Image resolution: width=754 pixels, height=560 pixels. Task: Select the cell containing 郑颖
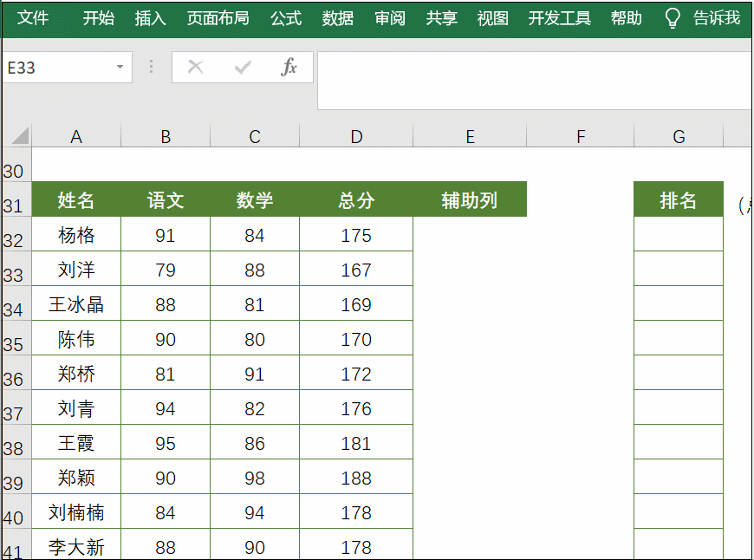pyautogui.click(x=76, y=476)
